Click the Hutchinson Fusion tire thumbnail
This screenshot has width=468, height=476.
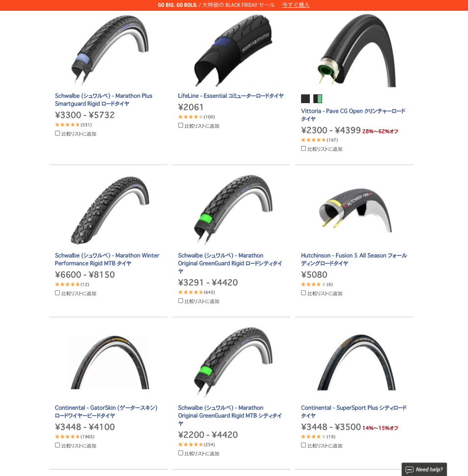[356, 210]
